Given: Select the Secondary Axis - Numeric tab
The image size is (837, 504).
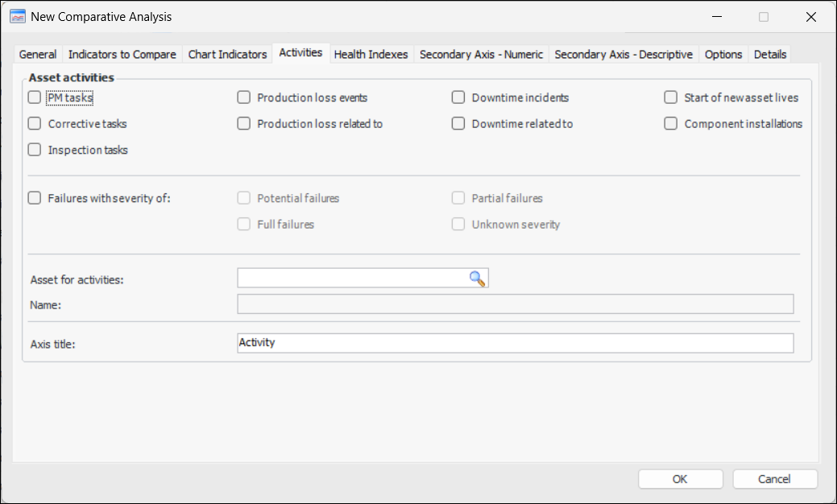Looking at the screenshot, I should 482,55.
